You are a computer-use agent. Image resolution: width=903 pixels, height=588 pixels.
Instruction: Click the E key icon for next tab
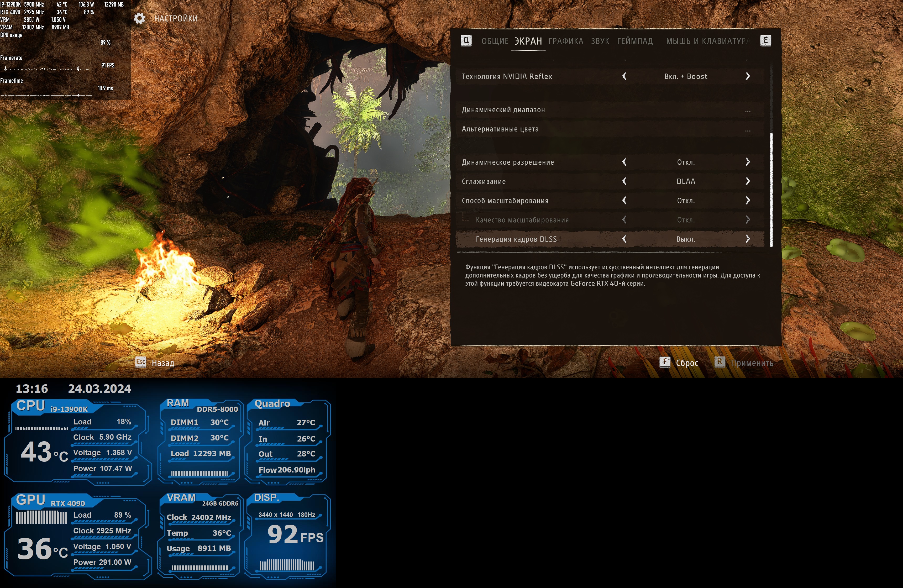coord(765,41)
